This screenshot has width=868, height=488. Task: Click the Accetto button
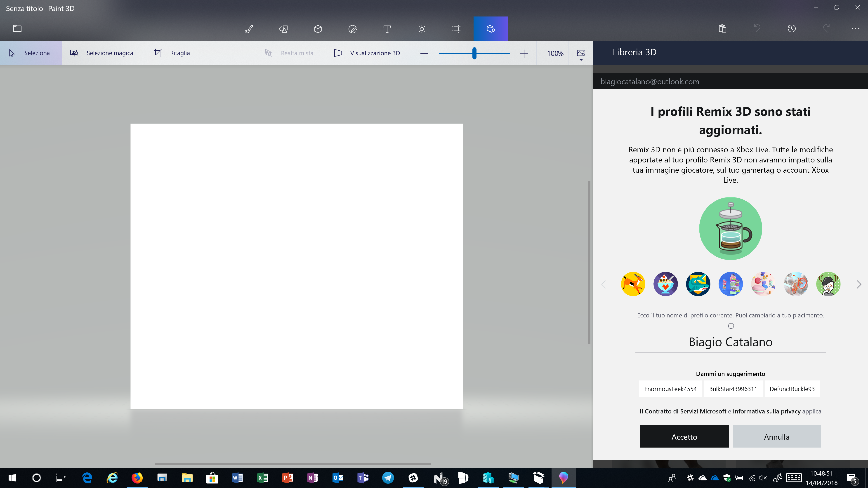pyautogui.click(x=684, y=437)
